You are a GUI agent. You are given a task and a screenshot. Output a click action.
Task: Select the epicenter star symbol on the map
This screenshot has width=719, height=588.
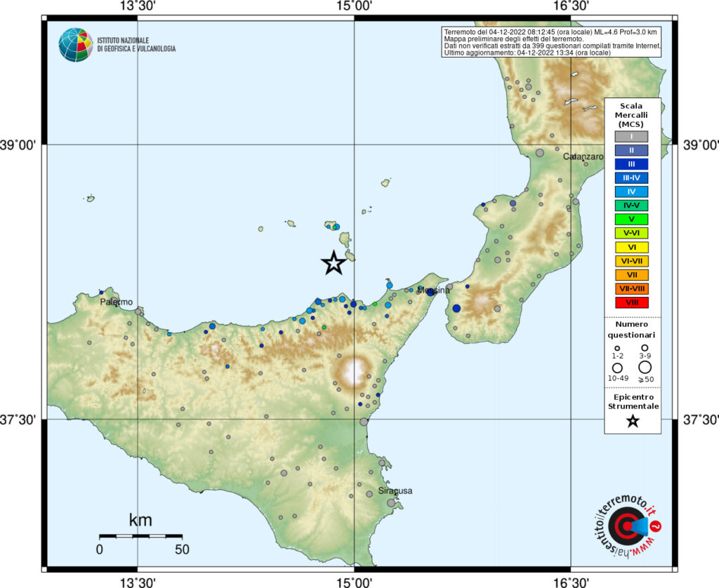coord(334,264)
